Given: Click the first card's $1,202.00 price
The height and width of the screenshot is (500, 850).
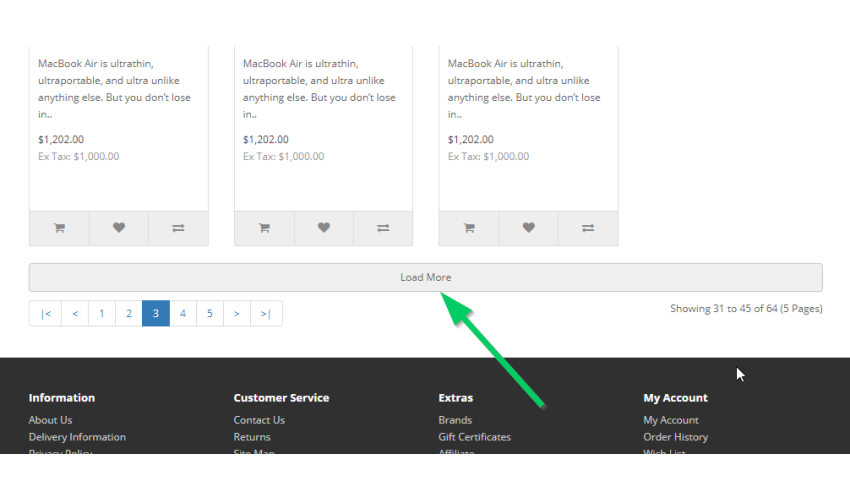Looking at the screenshot, I should (x=61, y=139).
